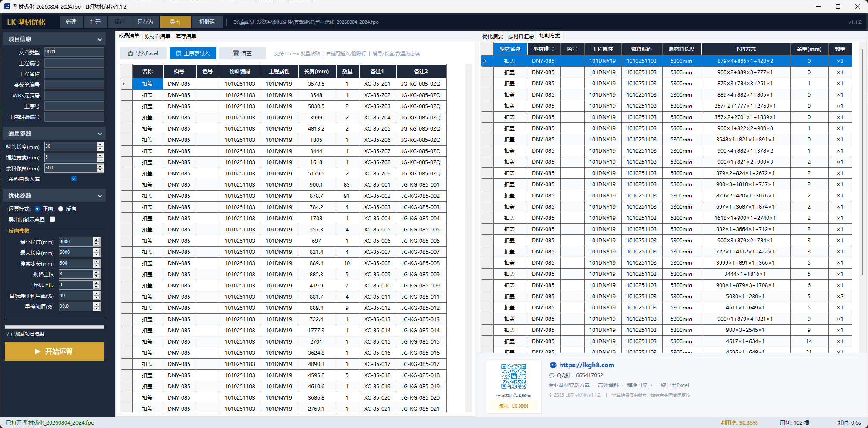
Task: Start calculation with 开始运算 button
Action: (x=54, y=351)
